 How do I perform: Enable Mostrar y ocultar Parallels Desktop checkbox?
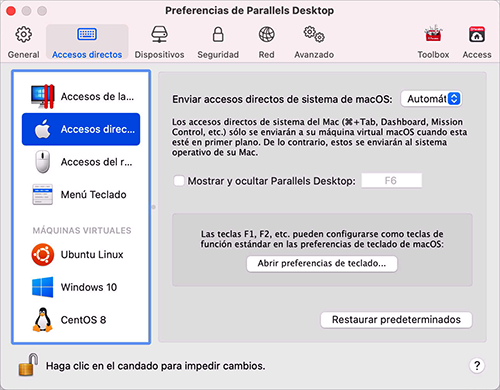(179, 181)
